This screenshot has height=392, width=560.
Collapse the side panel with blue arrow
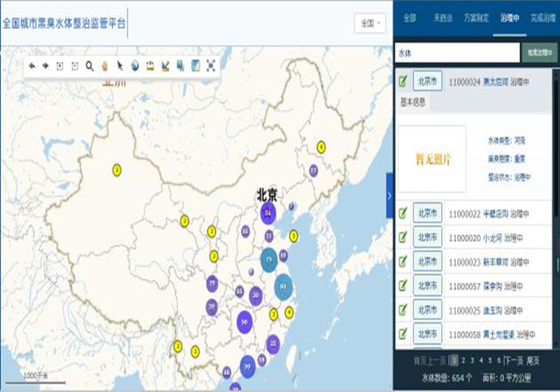(390, 195)
